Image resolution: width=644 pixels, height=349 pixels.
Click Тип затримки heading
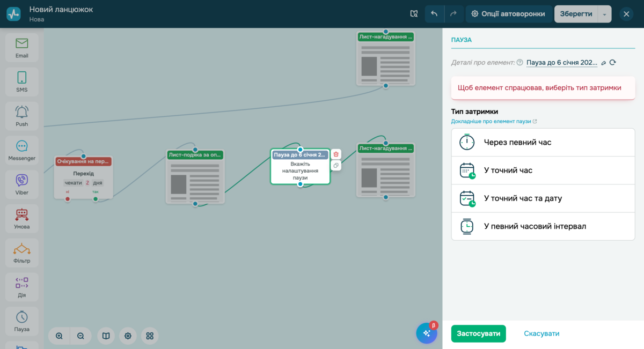(x=474, y=112)
